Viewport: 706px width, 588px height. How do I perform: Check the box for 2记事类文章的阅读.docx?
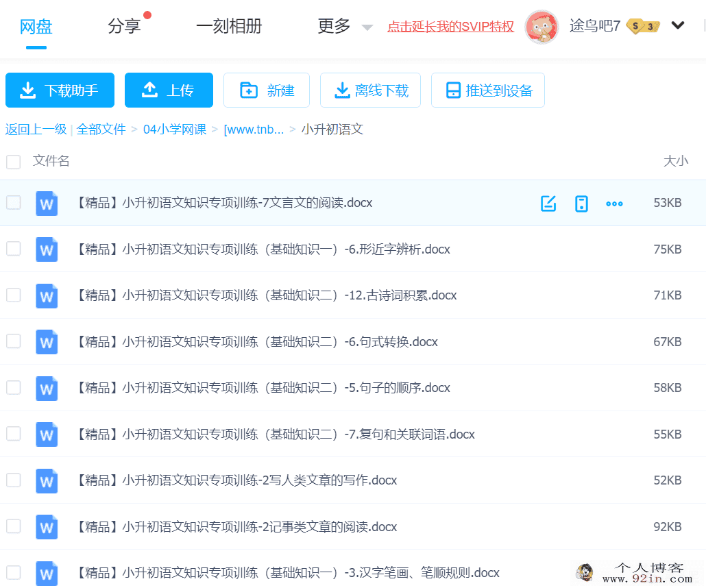coord(14,526)
